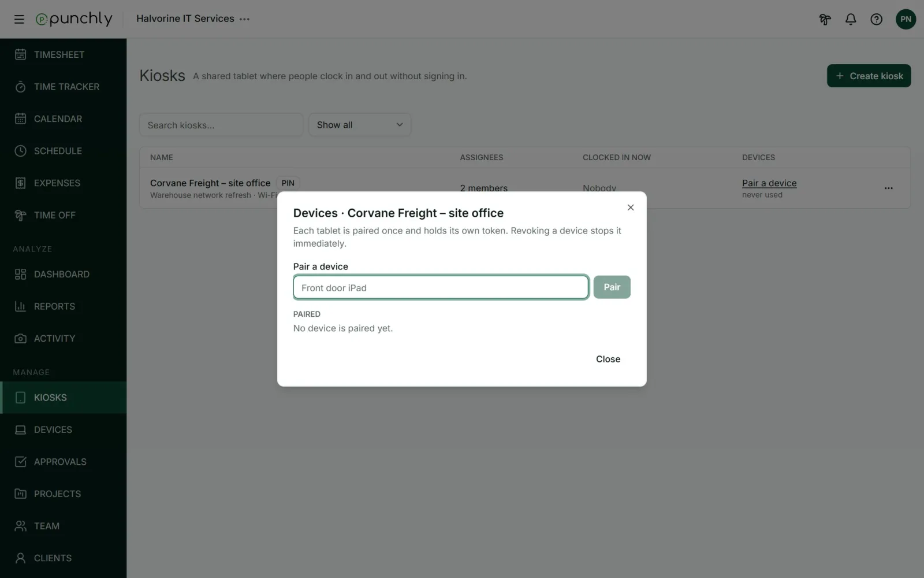
Task: Open the PN user avatar menu
Action: pos(906,19)
